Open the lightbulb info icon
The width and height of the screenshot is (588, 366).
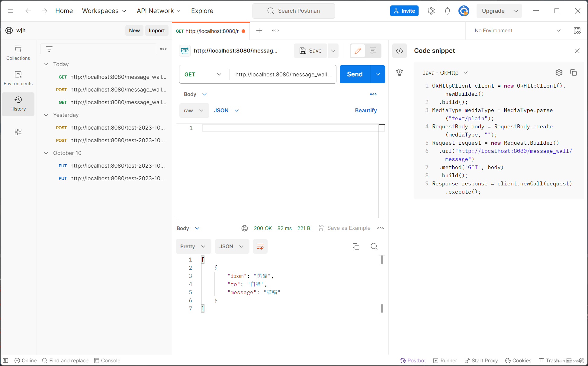[x=400, y=72]
